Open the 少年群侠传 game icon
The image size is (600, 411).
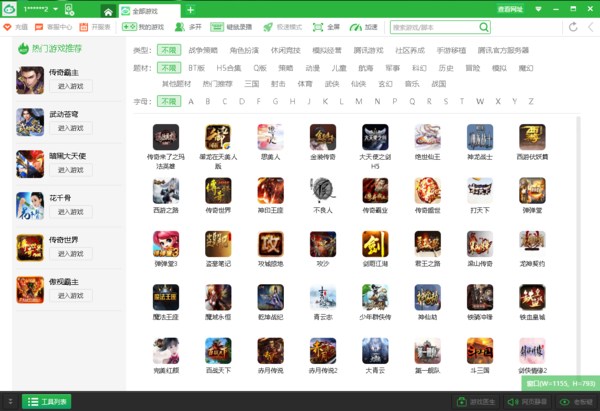point(375,297)
